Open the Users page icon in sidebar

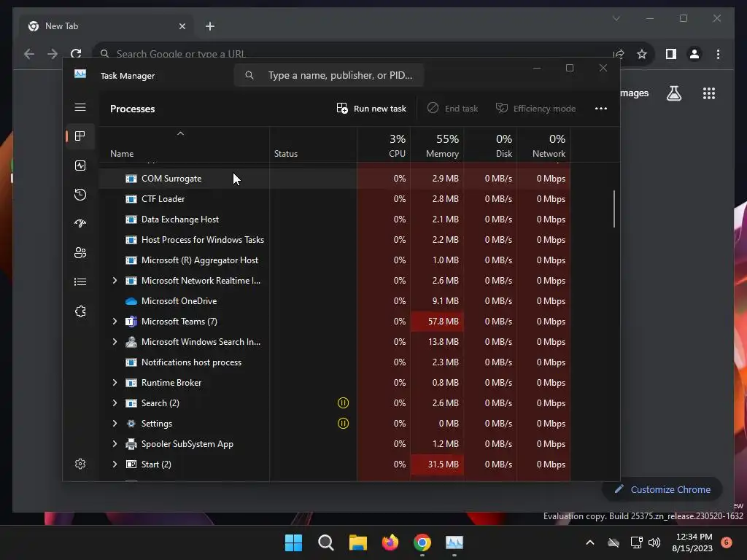pos(80,252)
